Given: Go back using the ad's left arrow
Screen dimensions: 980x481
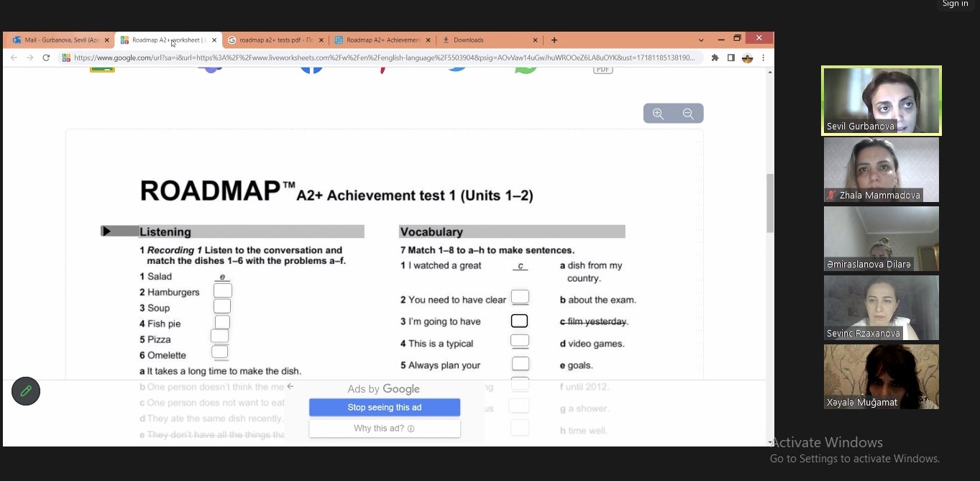Looking at the screenshot, I should click(x=290, y=387).
